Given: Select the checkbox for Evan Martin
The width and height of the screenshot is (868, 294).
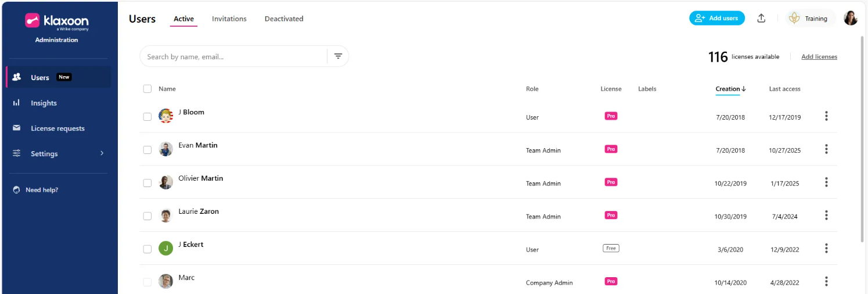Looking at the screenshot, I should 147,150.
